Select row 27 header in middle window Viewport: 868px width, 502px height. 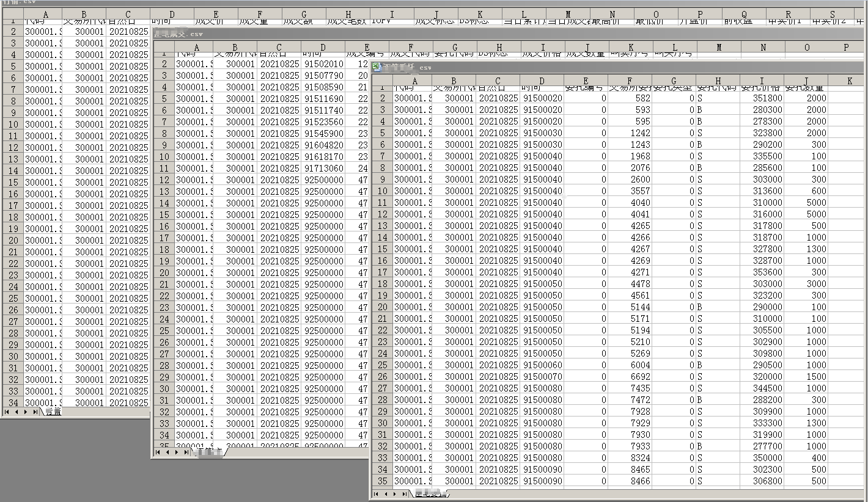coord(163,354)
